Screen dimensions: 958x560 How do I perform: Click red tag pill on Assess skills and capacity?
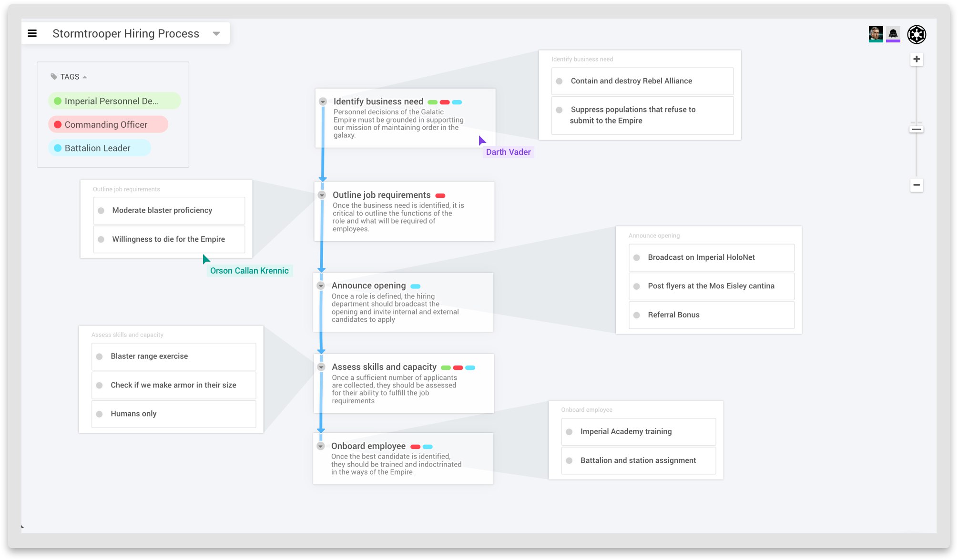click(458, 368)
